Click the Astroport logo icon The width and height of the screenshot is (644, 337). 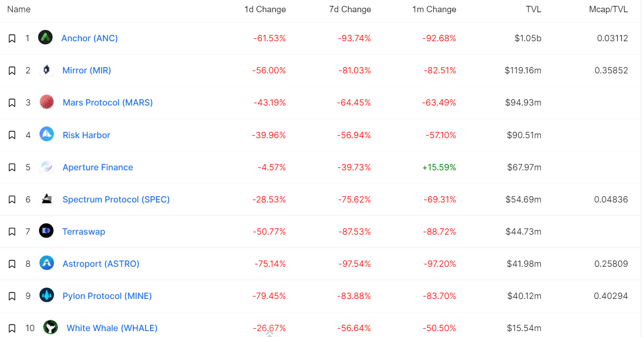click(x=47, y=263)
